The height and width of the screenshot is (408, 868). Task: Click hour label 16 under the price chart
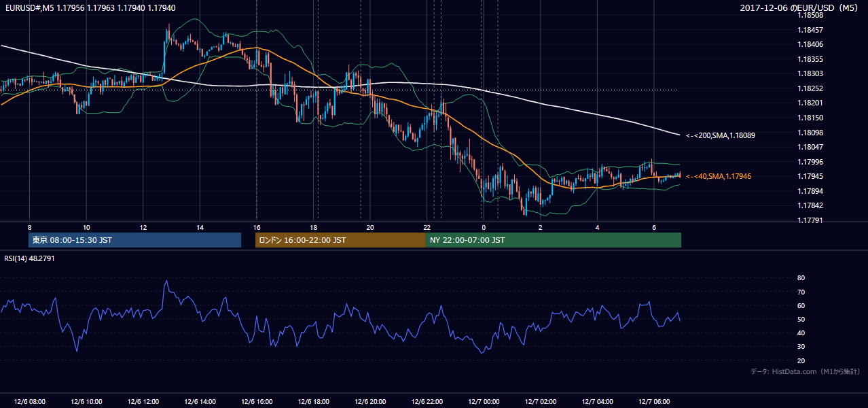pos(257,227)
